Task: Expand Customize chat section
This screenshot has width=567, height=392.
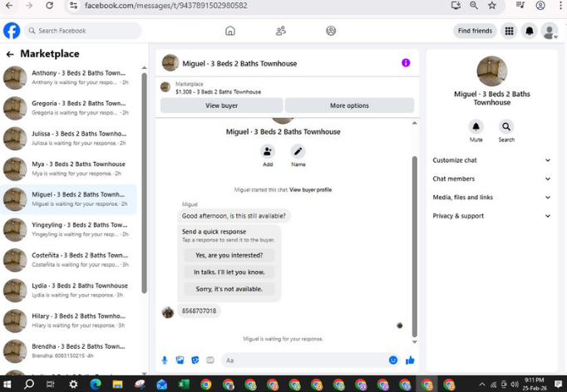Action: pos(492,160)
